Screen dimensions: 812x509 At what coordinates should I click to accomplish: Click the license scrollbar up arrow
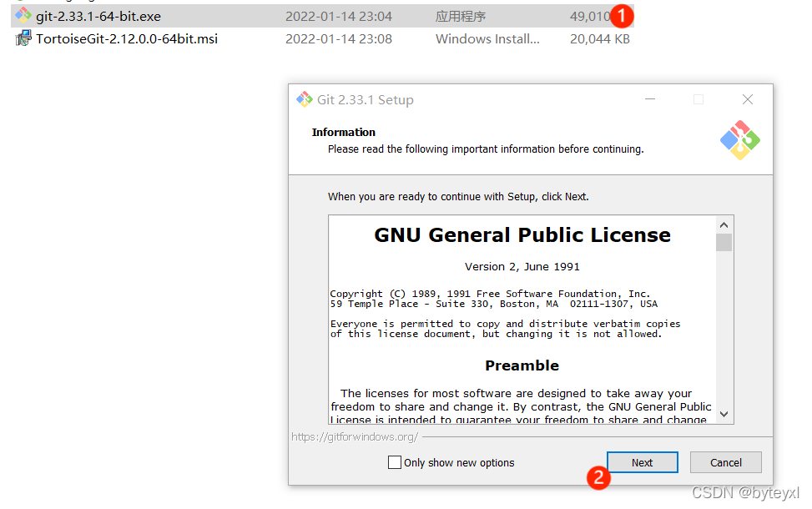point(724,224)
